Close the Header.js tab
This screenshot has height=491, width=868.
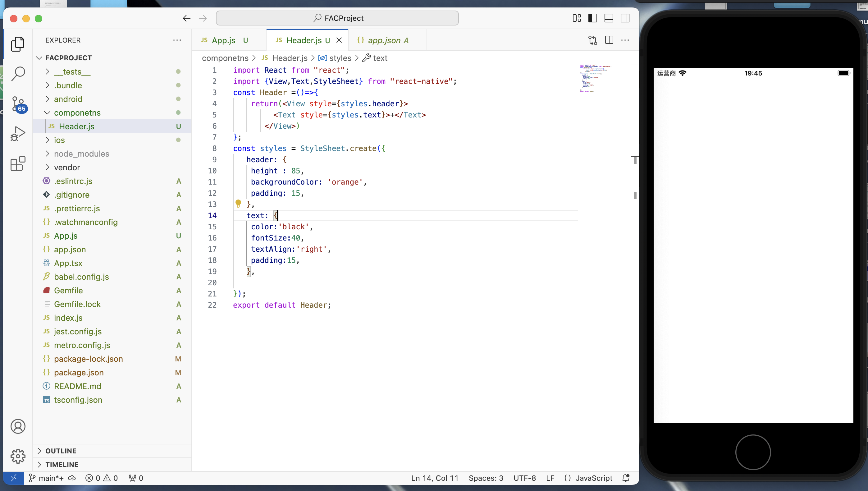(339, 40)
